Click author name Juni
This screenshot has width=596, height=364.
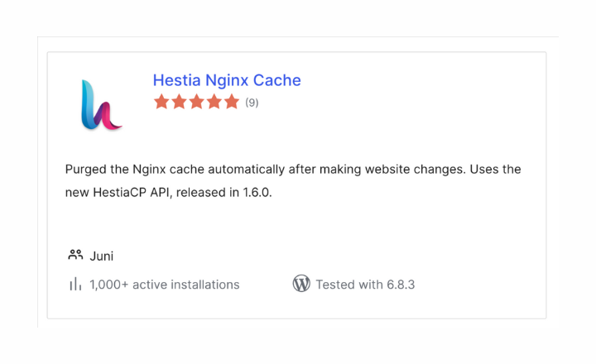tap(102, 256)
